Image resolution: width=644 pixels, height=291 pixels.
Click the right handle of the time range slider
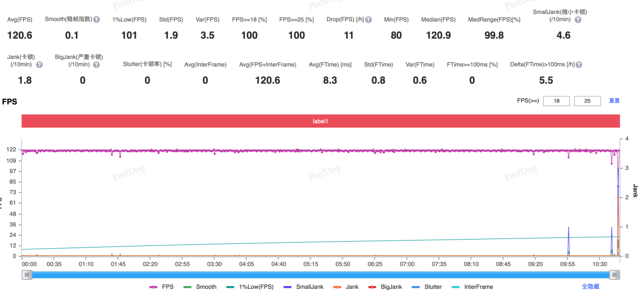[614, 275]
